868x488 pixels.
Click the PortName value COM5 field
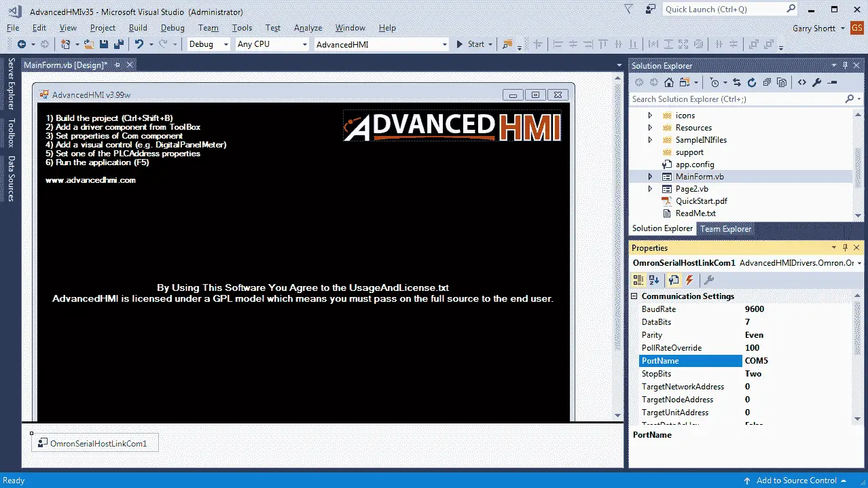coord(798,361)
